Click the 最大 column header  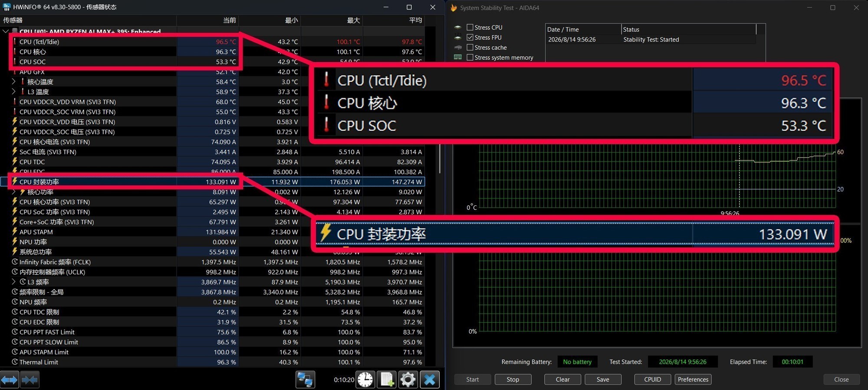coord(332,20)
